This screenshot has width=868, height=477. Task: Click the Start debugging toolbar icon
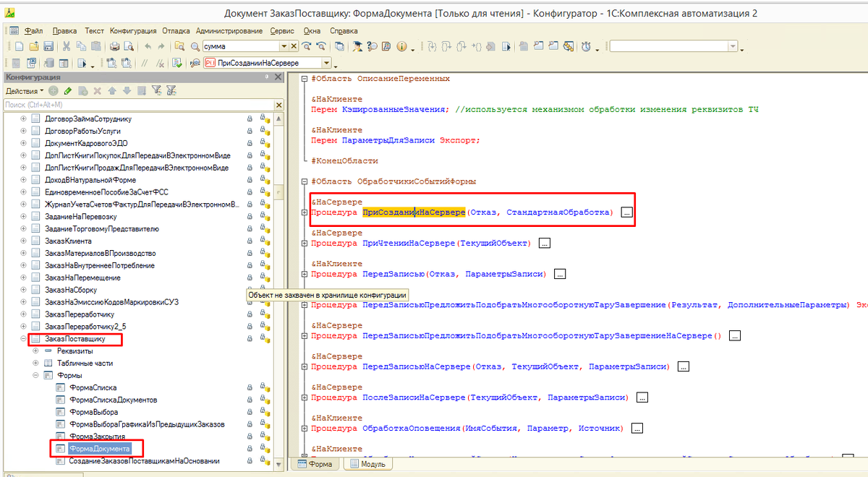point(82,63)
